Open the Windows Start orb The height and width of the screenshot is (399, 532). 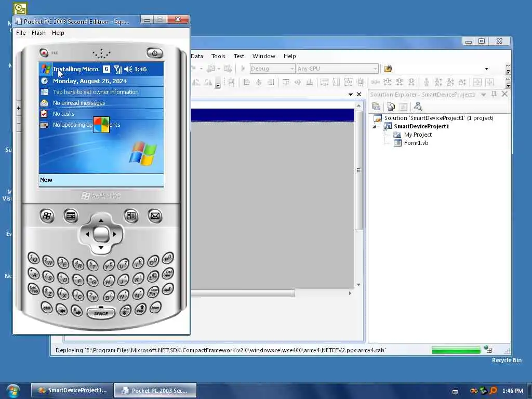[13, 391]
